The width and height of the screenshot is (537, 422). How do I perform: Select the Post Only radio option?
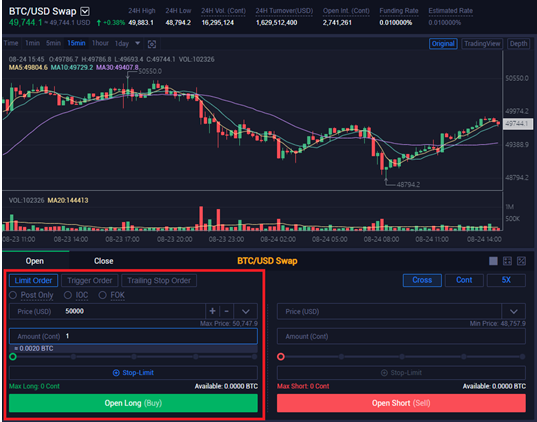click(x=13, y=295)
